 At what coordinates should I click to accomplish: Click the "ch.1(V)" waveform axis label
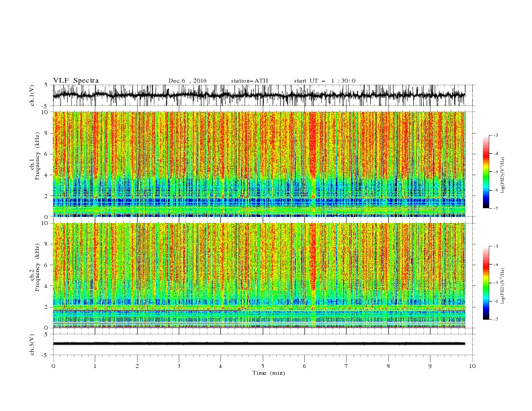click(32, 95)
